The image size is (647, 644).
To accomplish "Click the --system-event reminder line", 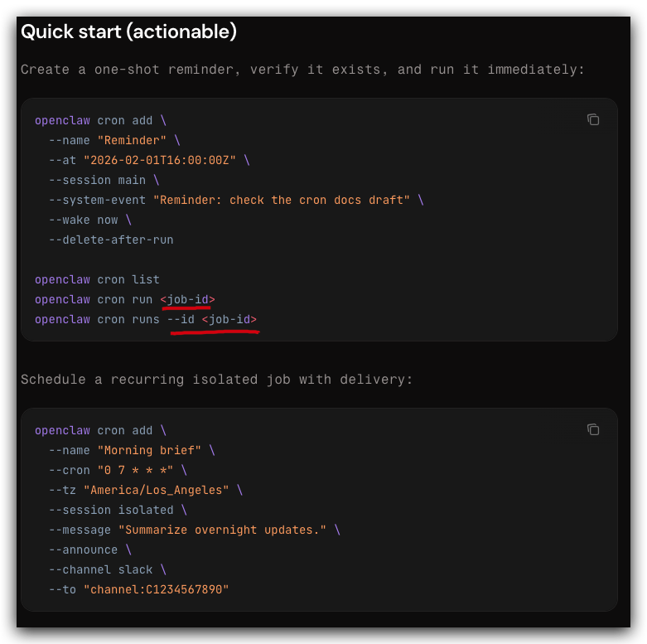I will [236, 201].
